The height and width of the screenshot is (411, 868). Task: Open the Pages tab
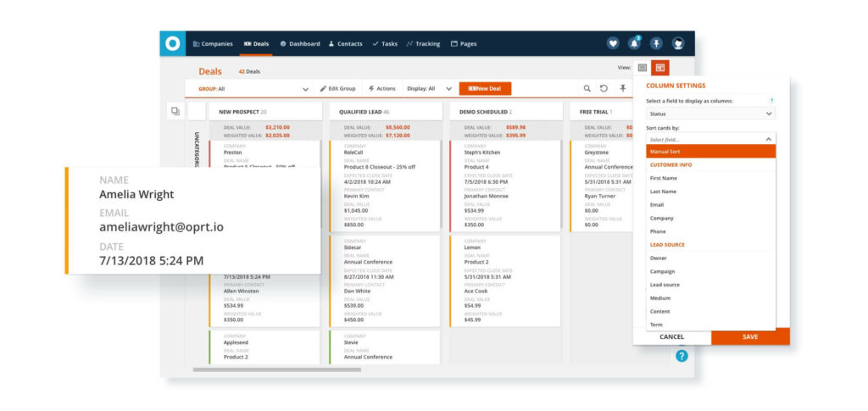click(464, 44)
